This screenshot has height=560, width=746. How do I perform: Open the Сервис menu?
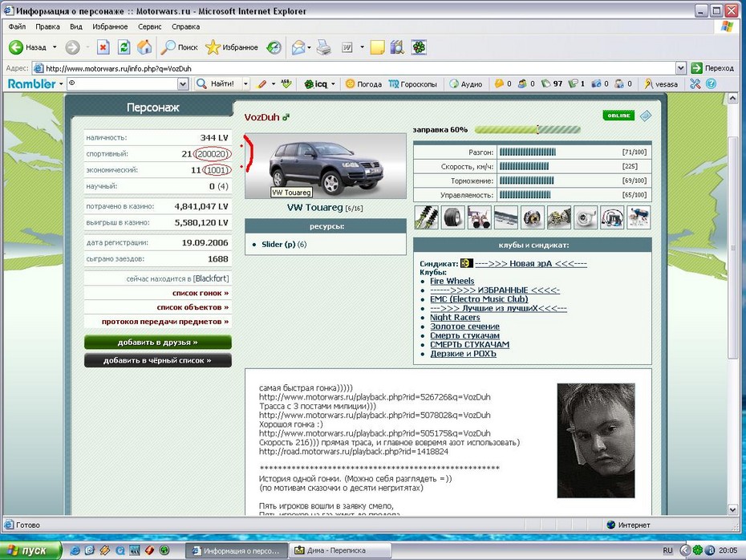click(149, 26)
